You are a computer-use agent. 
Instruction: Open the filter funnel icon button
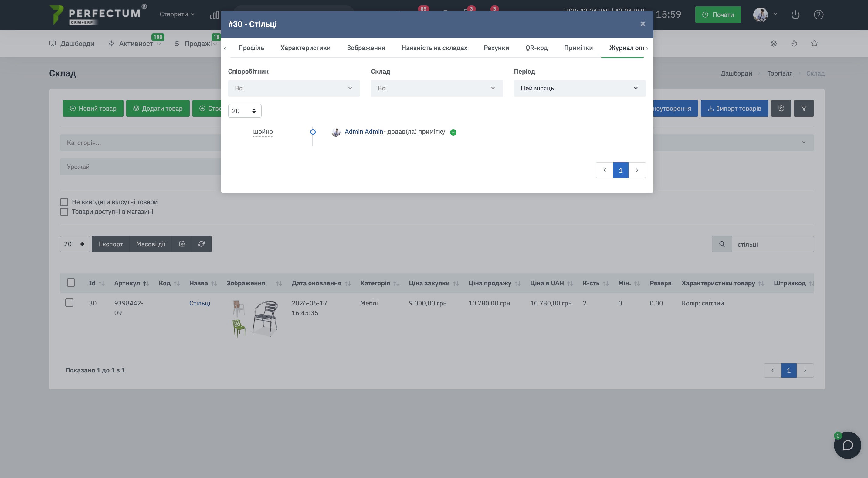point(804,108)
